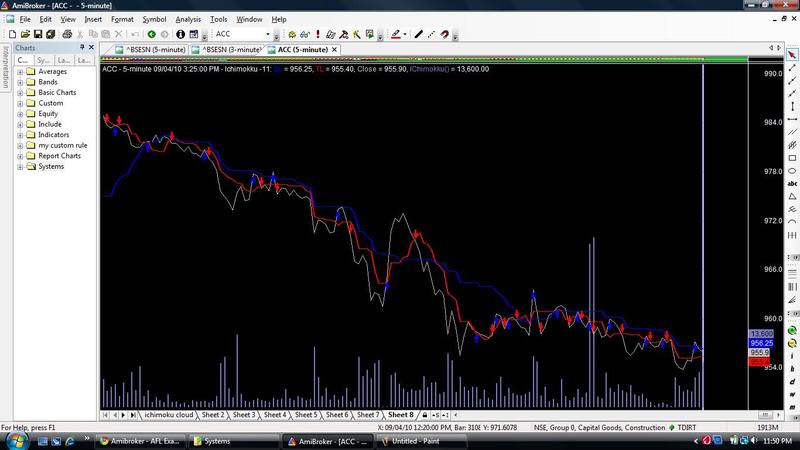Click last-sheet navigation arrow button
The width and height of the screenshot is (800, 450).
click(x=133, y=415)
